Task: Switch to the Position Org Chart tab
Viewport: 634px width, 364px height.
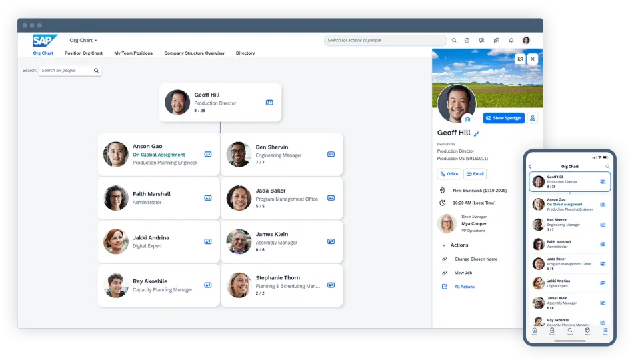Action: (x=83, y=53)
